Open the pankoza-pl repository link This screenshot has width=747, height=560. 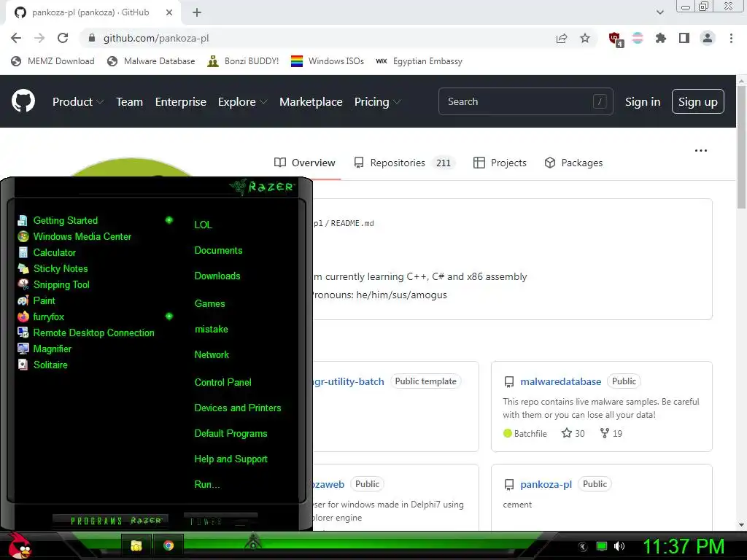[x=546, y=484]
